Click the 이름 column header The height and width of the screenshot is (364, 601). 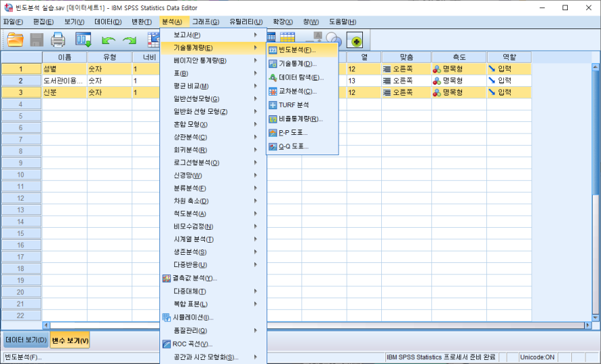click(64, 58)
